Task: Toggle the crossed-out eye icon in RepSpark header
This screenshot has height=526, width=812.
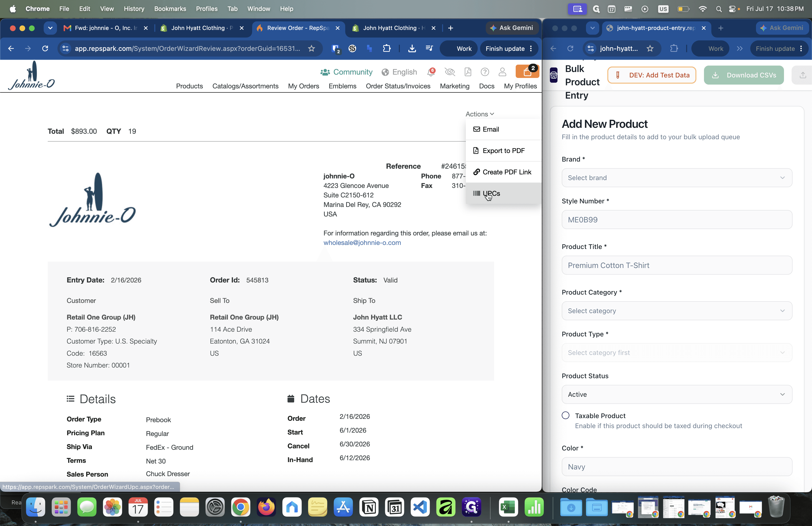Action: click(450, 72)
